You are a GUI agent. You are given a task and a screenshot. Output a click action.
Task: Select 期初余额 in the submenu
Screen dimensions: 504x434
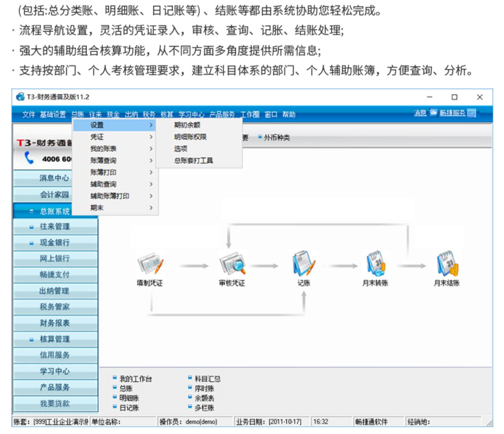pyautogui.click(x=187, y=125)
